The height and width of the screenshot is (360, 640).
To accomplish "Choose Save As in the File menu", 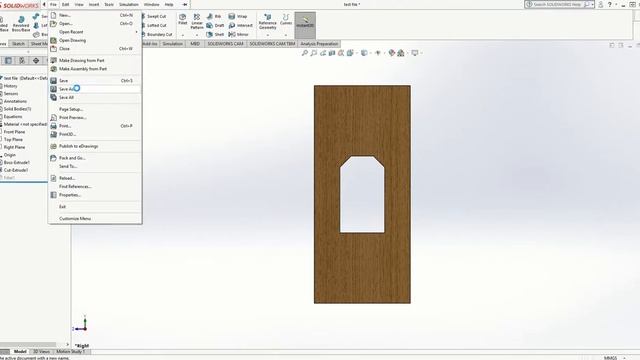I will point(95,89).
